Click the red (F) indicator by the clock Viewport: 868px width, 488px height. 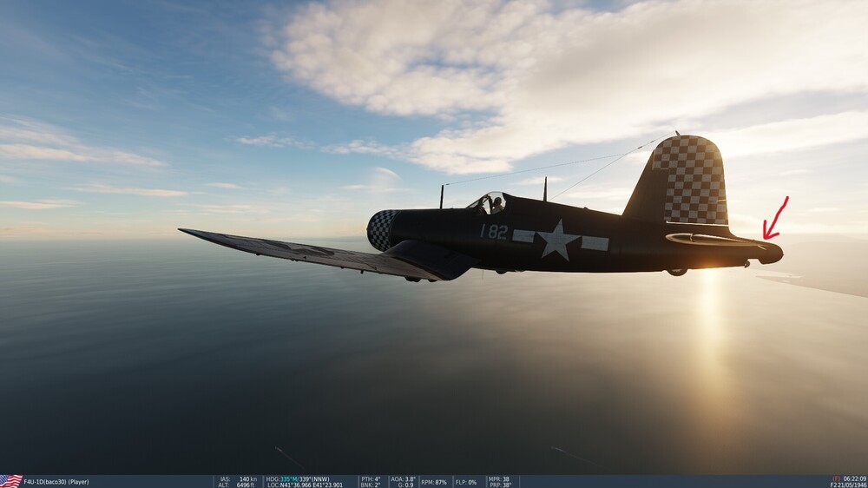point(837,478)
